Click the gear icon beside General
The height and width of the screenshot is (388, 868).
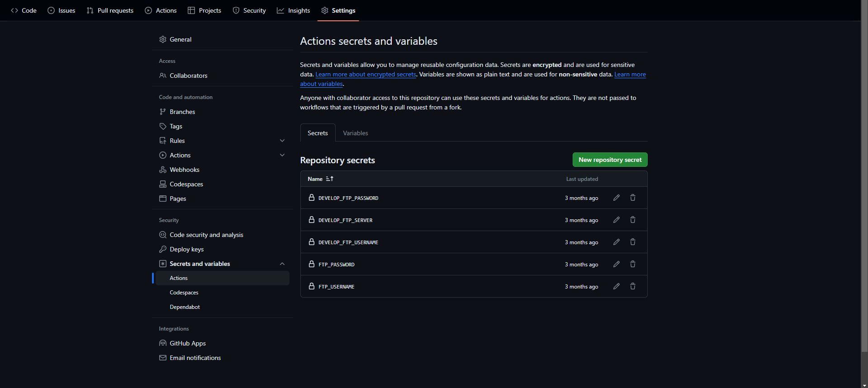[x=163, y=39]
